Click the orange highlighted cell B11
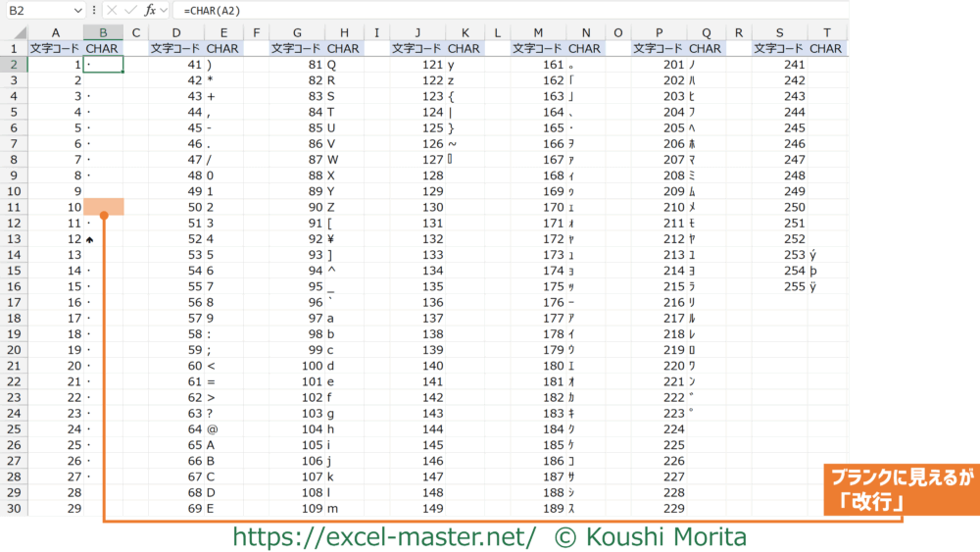The image size is (980, 552). [x=103, y=207]
